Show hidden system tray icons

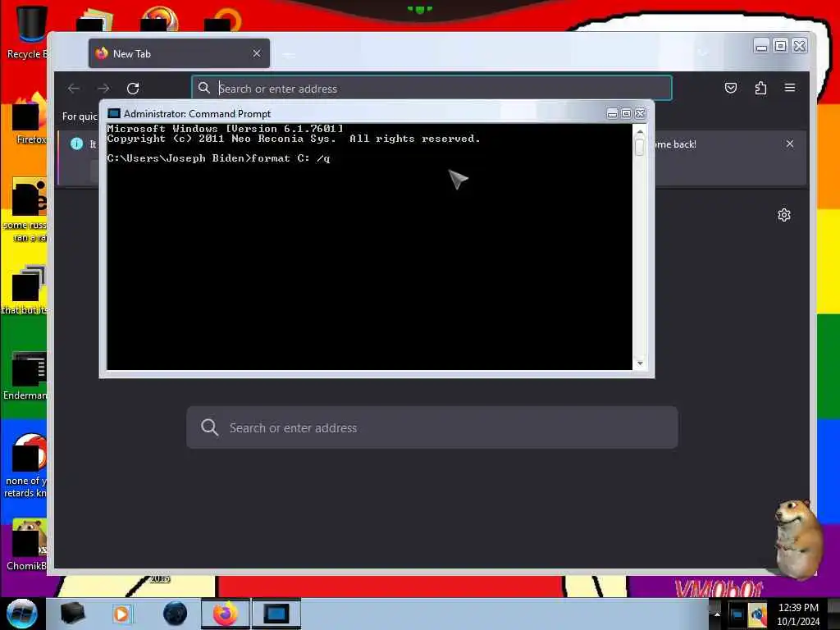tap(717, 614)
